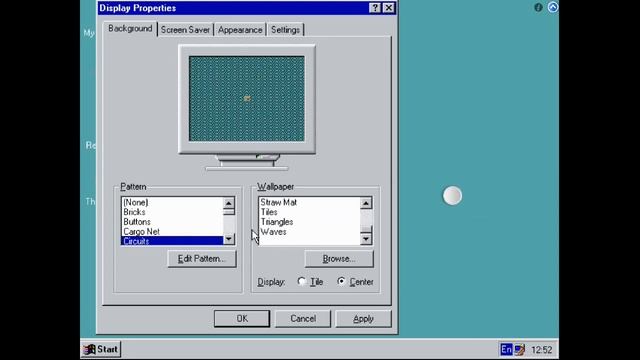Click the up-arrow circle icon at top right
Viewport: 640px width, 360px height.
point(553,7)
